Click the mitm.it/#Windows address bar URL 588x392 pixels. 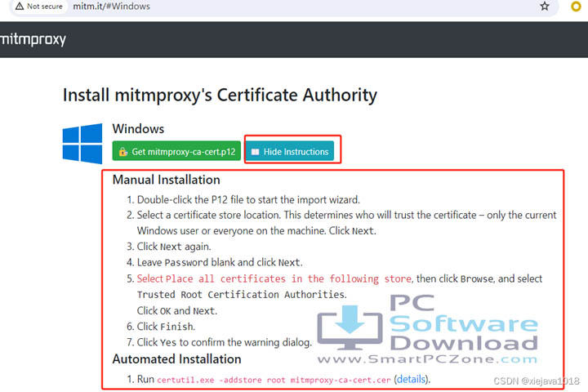[111, 6]
